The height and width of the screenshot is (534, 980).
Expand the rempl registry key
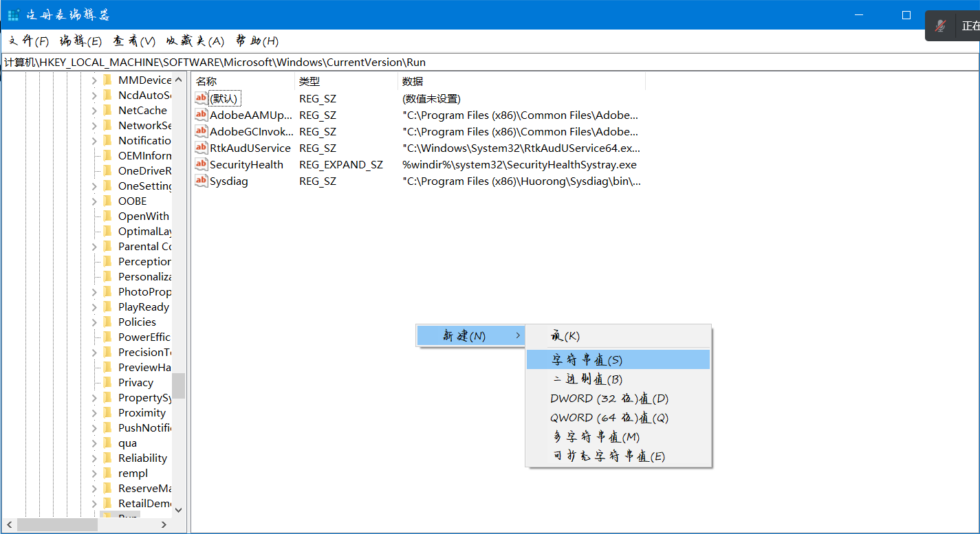click(x=96, y=473)
